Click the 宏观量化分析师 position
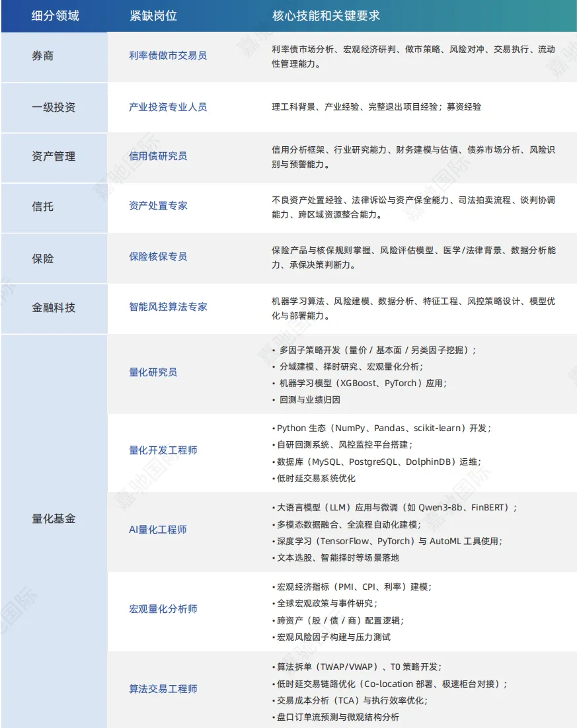This screenshot has width=577, height=728. [163, 609]
